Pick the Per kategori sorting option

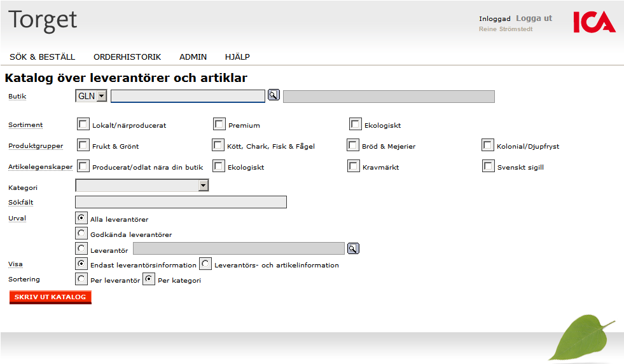point(149,279)
